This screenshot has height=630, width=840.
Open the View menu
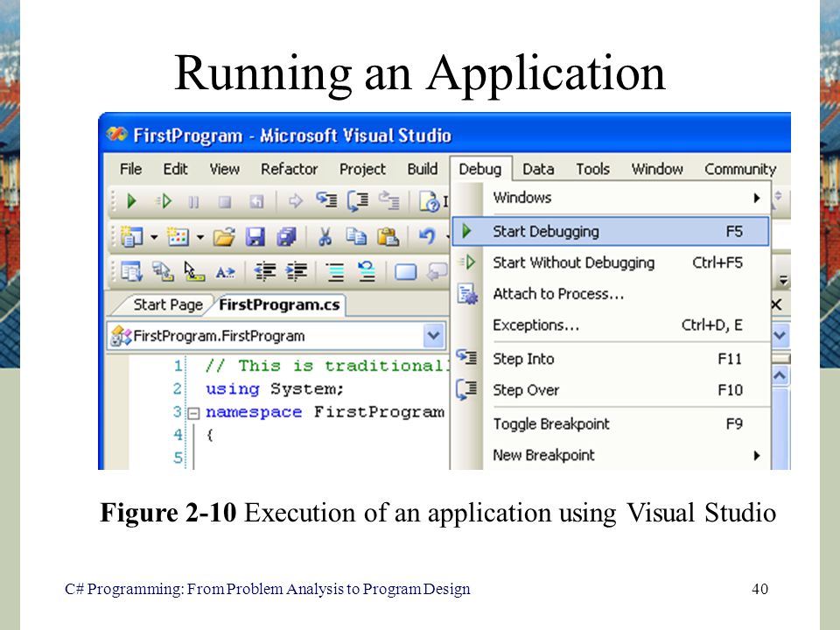click(225, 169)
